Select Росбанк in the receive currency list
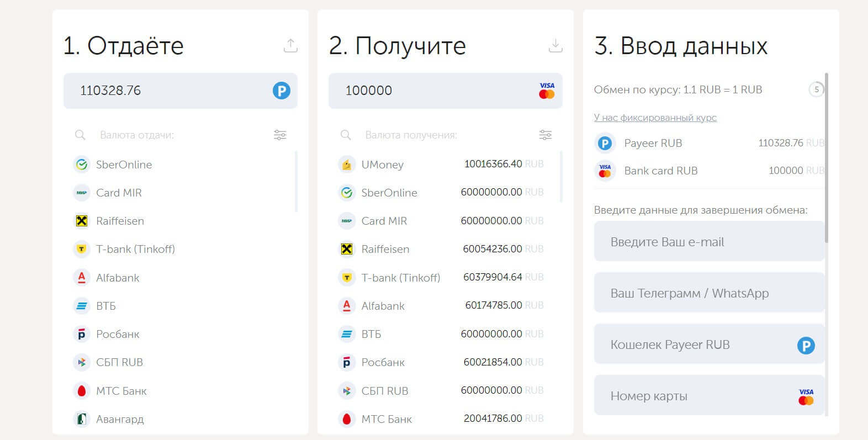Image resolution: width=868 pixels, height=440 pixels. [383, 362]
